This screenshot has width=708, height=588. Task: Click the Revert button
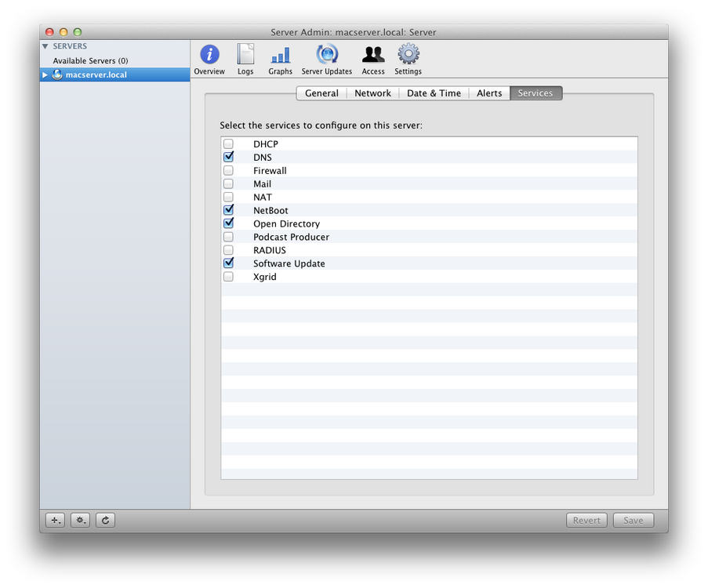point(586,521)
